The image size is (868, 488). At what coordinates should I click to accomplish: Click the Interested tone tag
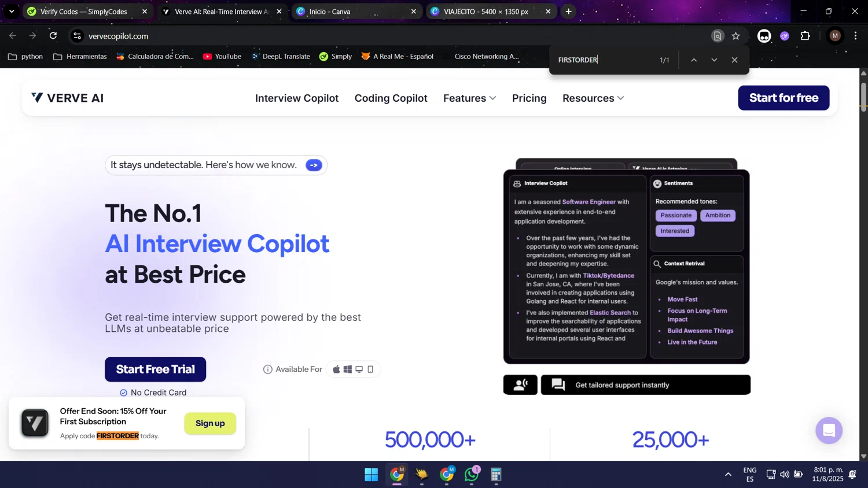click(x=675, y=231)
